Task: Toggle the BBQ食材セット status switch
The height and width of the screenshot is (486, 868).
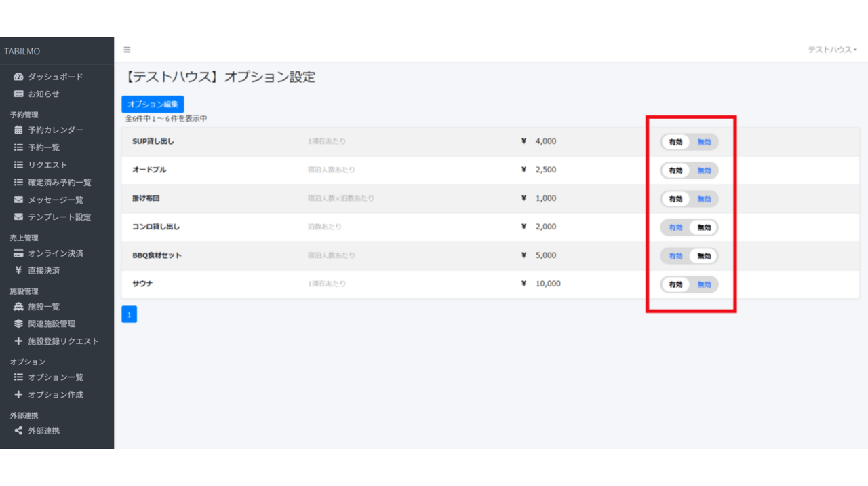Action: (689, 256)
